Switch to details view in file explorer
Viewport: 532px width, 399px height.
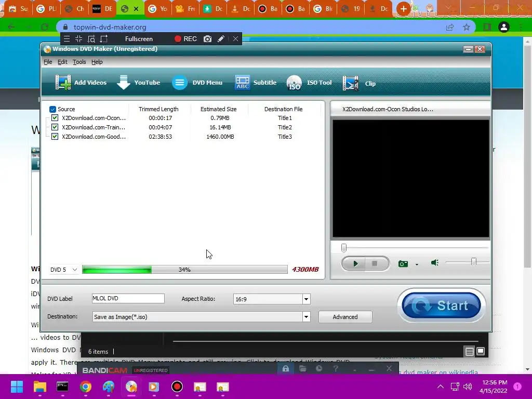tap(469, 352)
